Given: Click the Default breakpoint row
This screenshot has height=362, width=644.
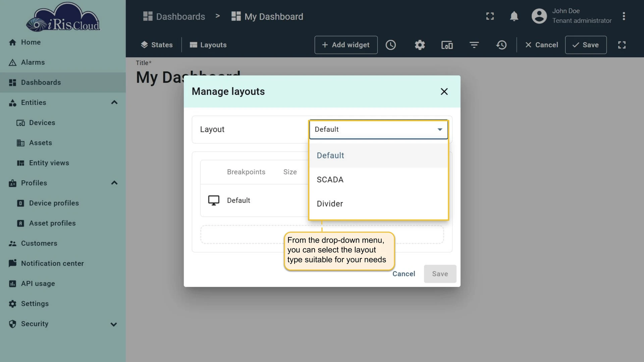Looking at the screenshot, I should (x=255, y=200).
